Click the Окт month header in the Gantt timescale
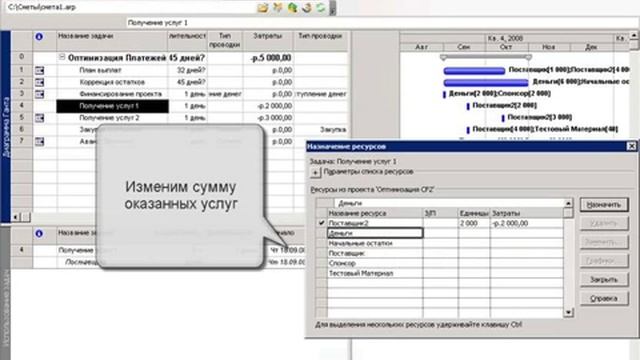 point(506,47)
